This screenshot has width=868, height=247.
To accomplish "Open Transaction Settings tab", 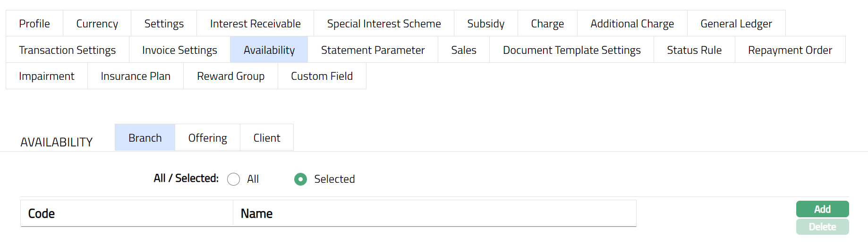I will [67, 50].
